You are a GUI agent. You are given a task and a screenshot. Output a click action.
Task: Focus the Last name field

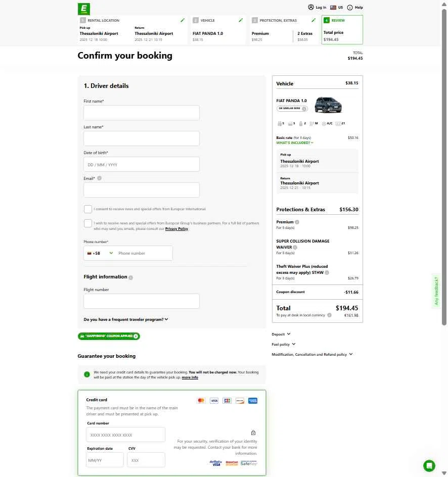[x=142, y=138]
